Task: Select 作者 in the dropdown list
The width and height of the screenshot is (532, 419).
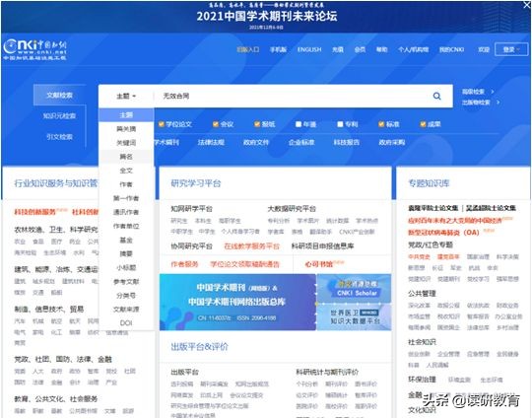Action: point(126,184)
